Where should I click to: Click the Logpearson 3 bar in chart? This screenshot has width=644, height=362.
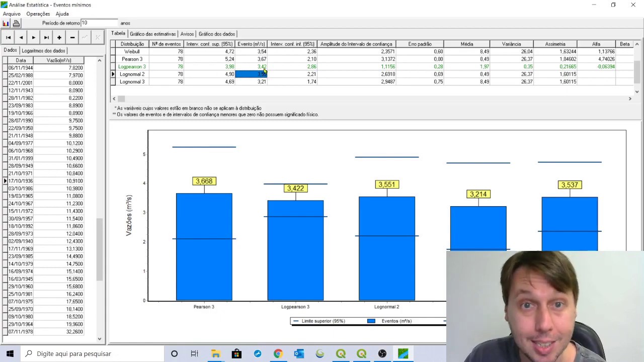tap(295, 250)
